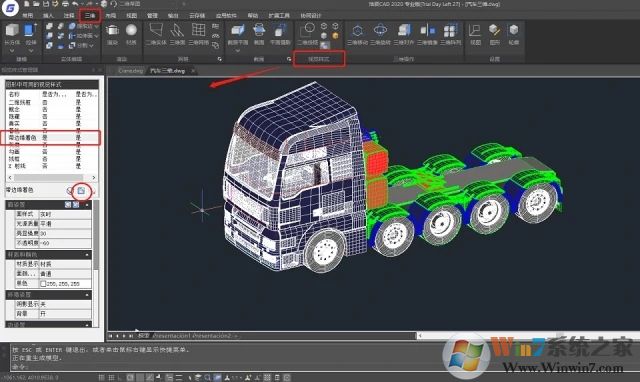Open the Manage (管理) ribbon tab
The image size is (640, 382).
pyautogui.click(x=152, y=16)
